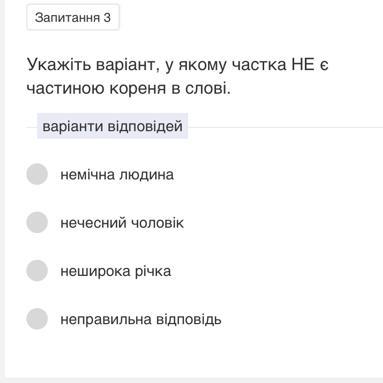The width and height of the screenshot is (383, 383).
Task: Select the radio button for немічна людина
Action: tap(37, 174)
